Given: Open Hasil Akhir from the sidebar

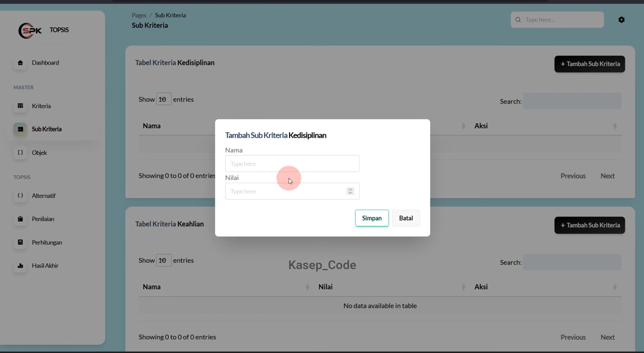Looking at the screenshot, I should click(45, 265).
